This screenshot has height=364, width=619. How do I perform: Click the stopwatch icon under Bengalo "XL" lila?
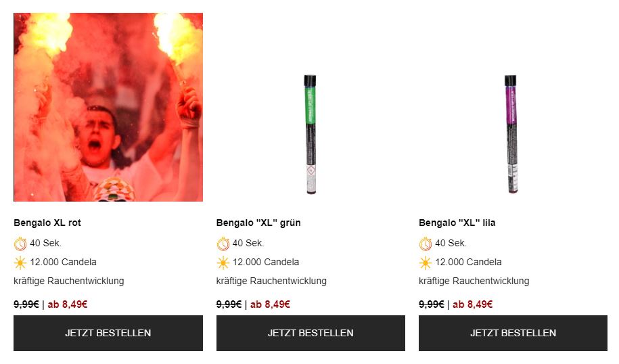[x=425, y=244]
